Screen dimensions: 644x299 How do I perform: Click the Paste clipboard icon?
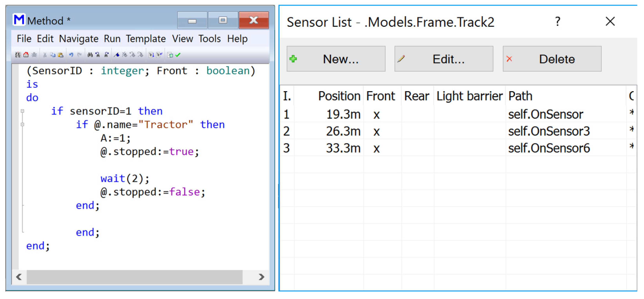point(60,55)
